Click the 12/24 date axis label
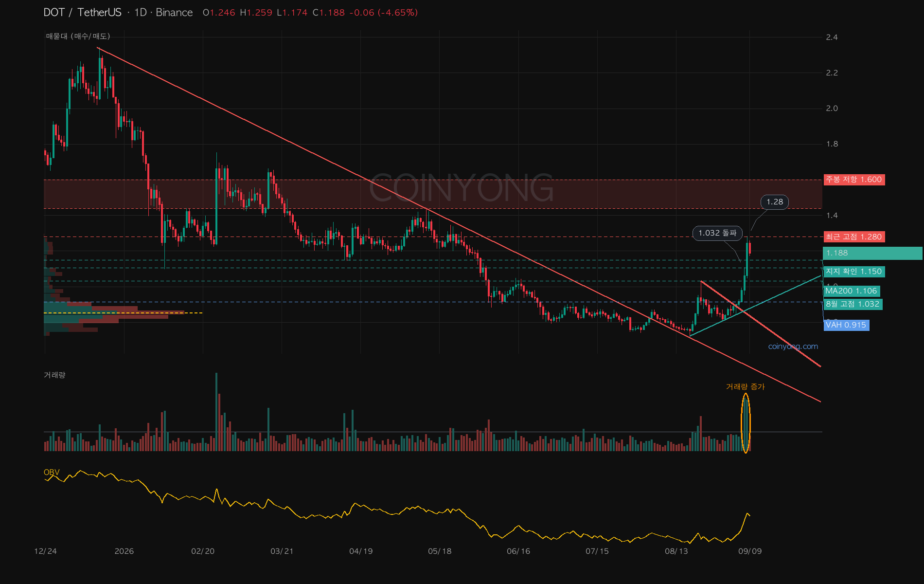 click(45, 551)
